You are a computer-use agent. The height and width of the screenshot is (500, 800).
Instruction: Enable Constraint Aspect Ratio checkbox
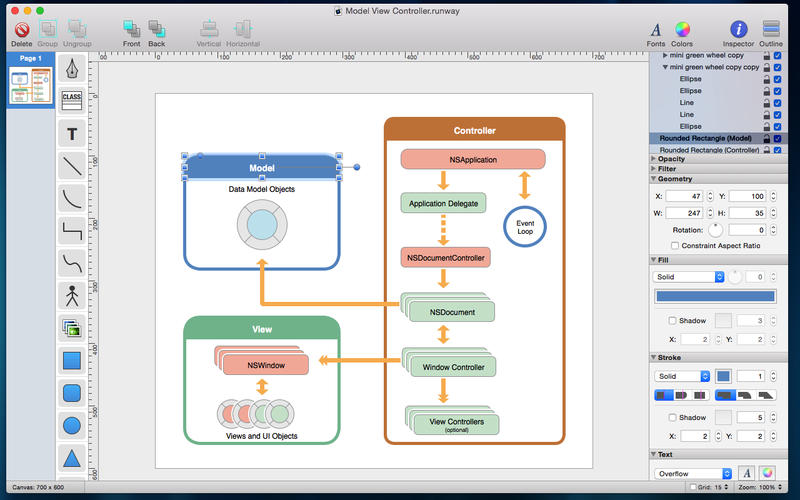675,245
